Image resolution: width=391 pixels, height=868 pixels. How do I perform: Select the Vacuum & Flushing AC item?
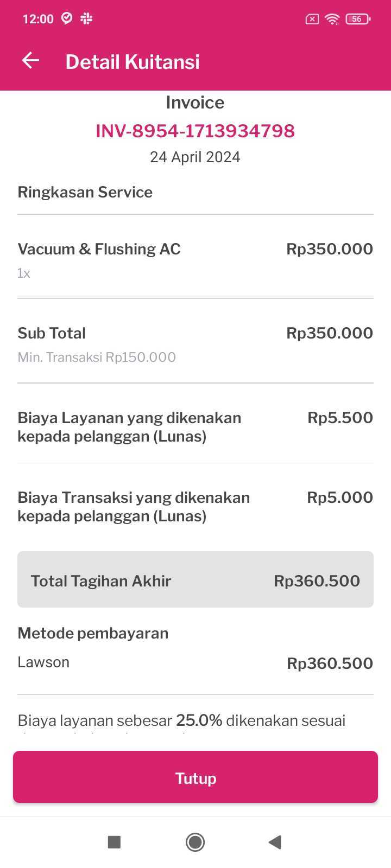[99, 249]
